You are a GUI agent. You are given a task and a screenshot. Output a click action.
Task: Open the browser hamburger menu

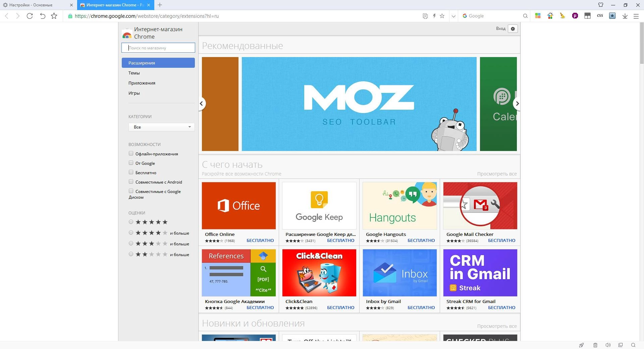(x=636, y=16)
